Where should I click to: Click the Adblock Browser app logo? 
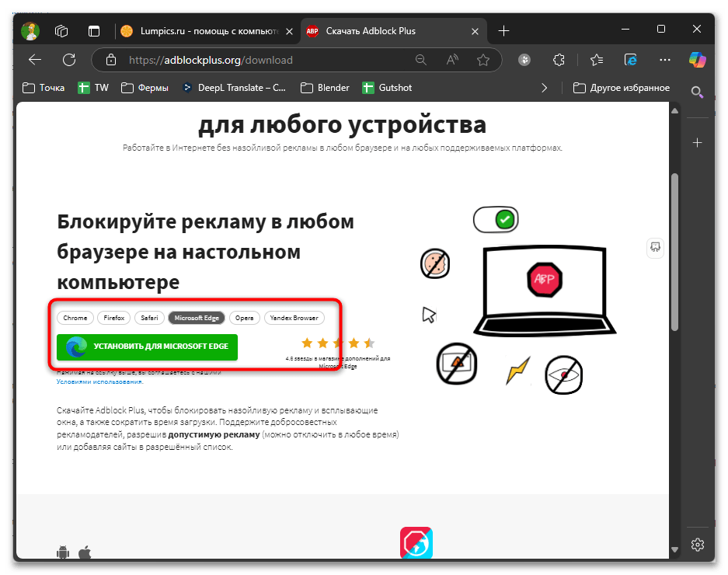[416, 542]
